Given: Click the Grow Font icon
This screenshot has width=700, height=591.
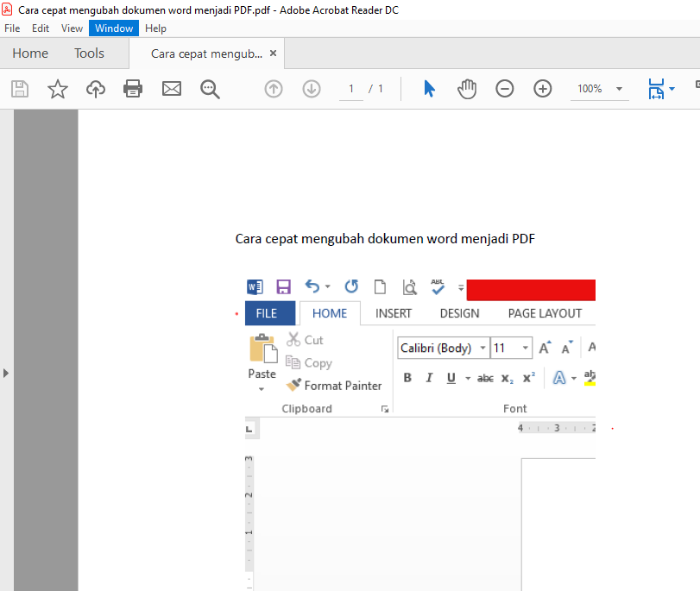Looking at the screenshot, I should (x=545, y=348).
